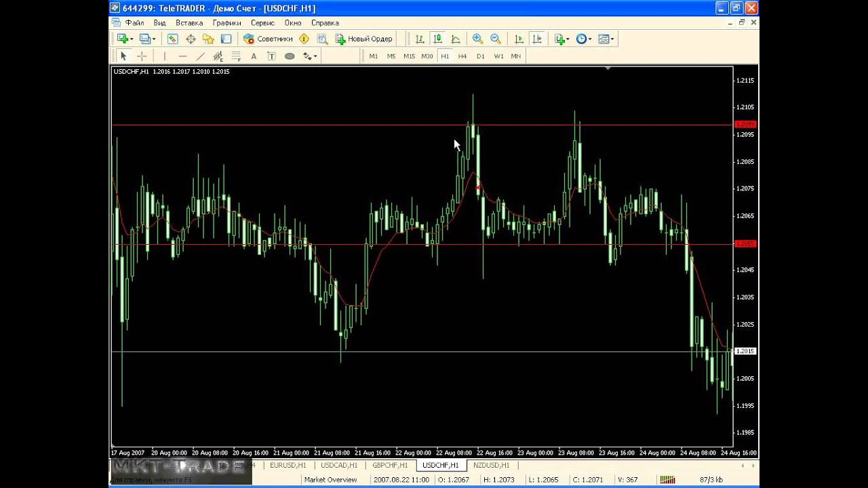Switch chart to bar chart type
The height and width of the screenshot is (488, 868).
(x=420, y=39)
